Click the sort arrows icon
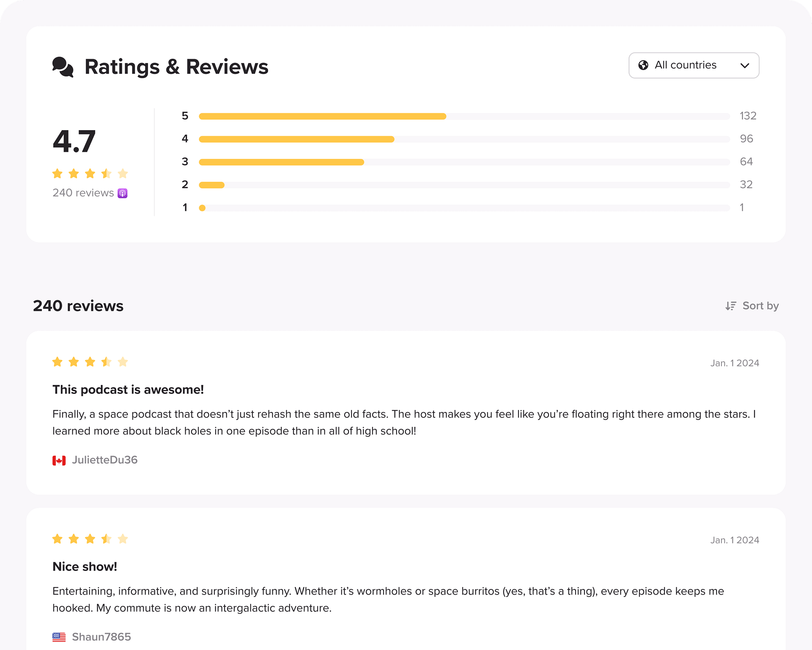The width and height of the screenshot is (812, 650). coord(730,306)
